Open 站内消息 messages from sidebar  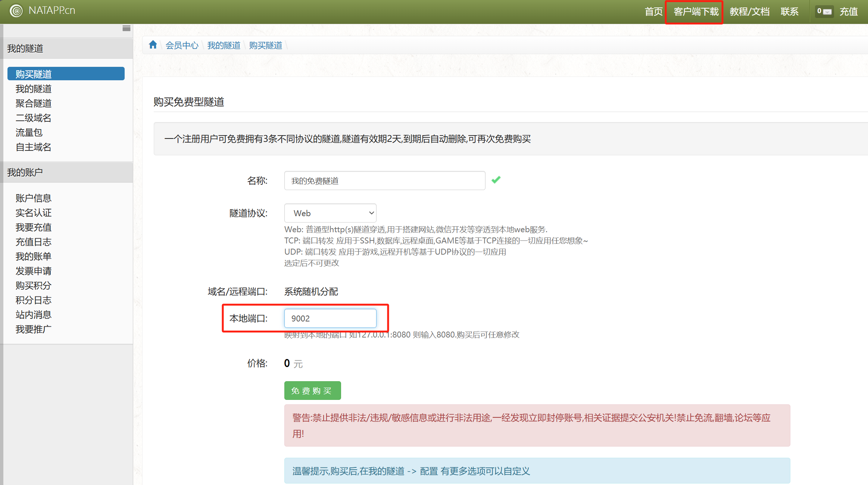coord(34,314)
